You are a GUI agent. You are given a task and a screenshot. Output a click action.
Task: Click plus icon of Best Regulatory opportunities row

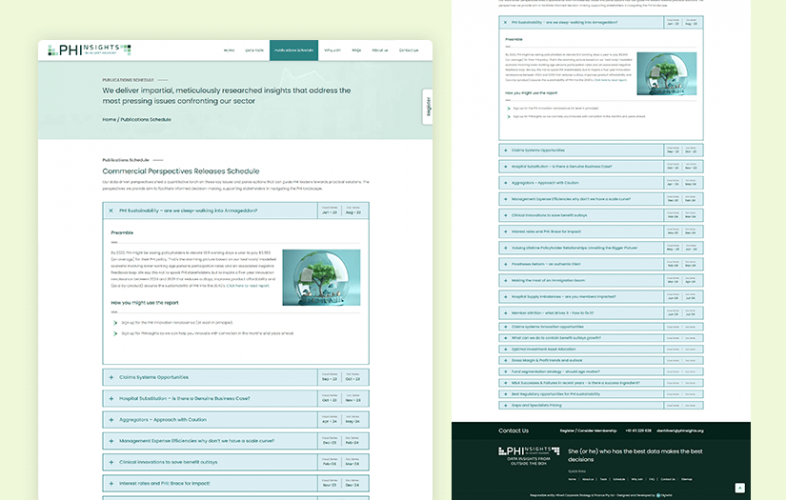pyautogui.click(x=505, y=394)
